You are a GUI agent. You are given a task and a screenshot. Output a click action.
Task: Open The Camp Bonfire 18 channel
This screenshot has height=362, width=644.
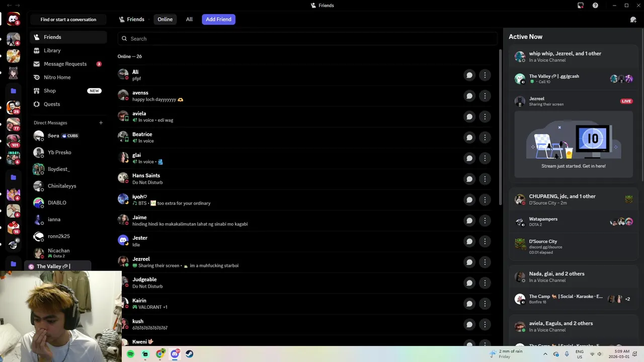point(574,299)
